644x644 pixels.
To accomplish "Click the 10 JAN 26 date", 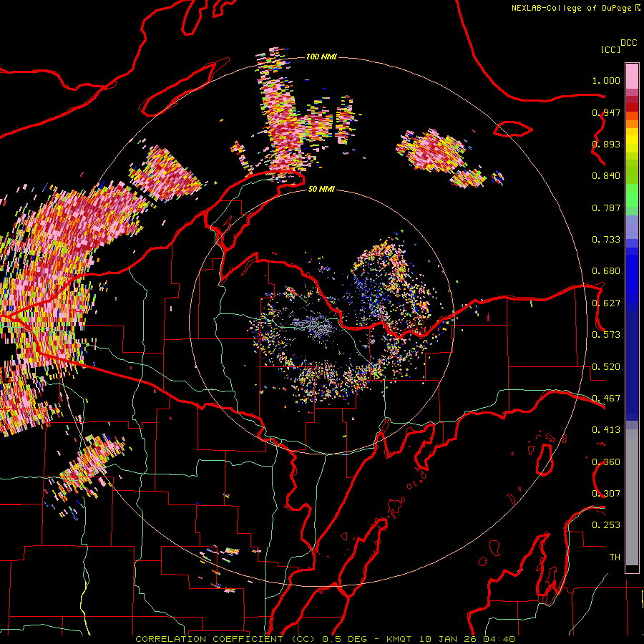I will coord(448,639).
